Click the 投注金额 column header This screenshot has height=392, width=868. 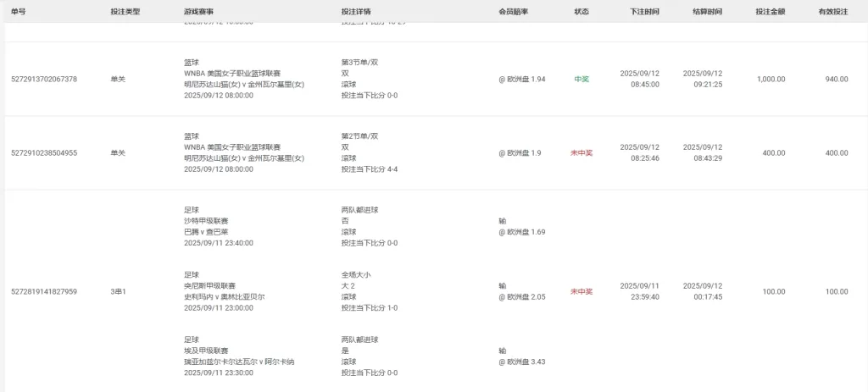(771, 12)
